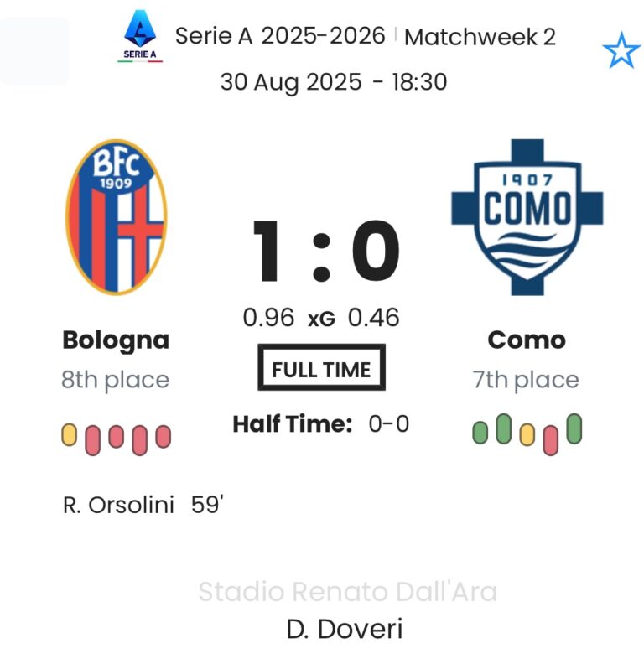644x654 pixels.
Task: Click the Serie A league logo
Action: [x=141, y=35]
